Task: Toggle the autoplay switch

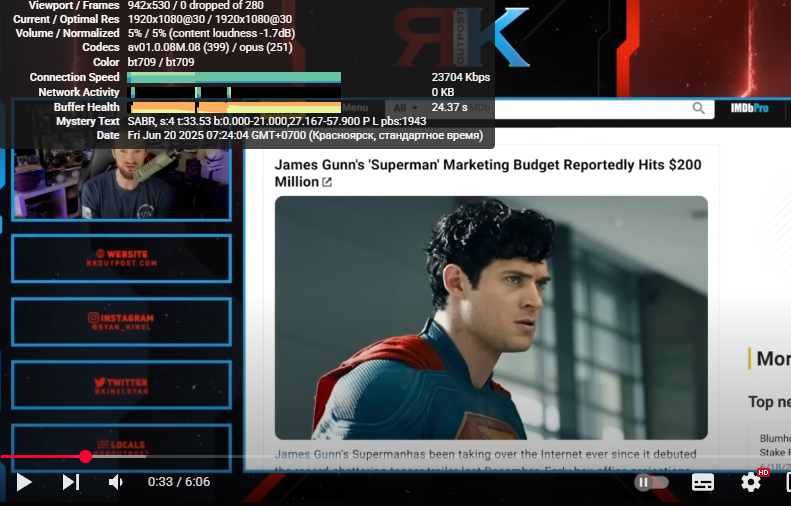Action: (x=651, y=483)
